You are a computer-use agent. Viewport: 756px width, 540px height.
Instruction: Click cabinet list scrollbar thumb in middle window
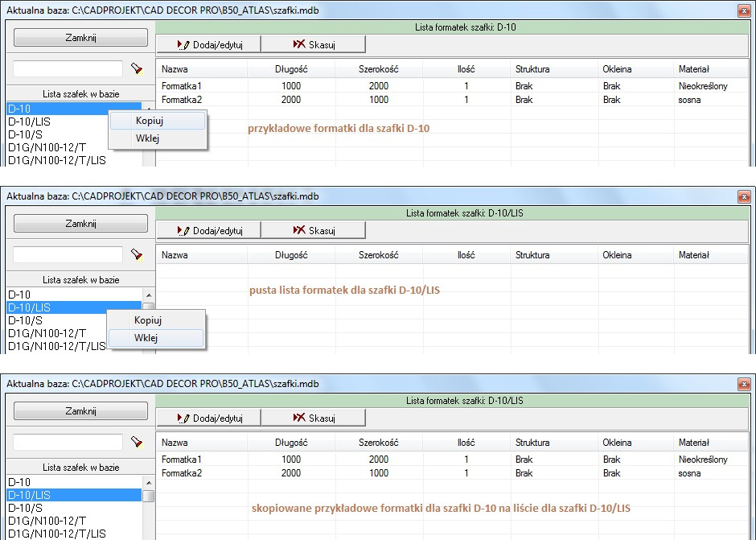(149, 307)
